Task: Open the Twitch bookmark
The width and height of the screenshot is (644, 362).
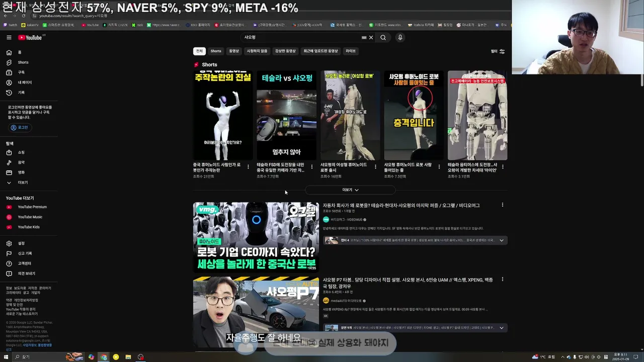Action: 10,25
